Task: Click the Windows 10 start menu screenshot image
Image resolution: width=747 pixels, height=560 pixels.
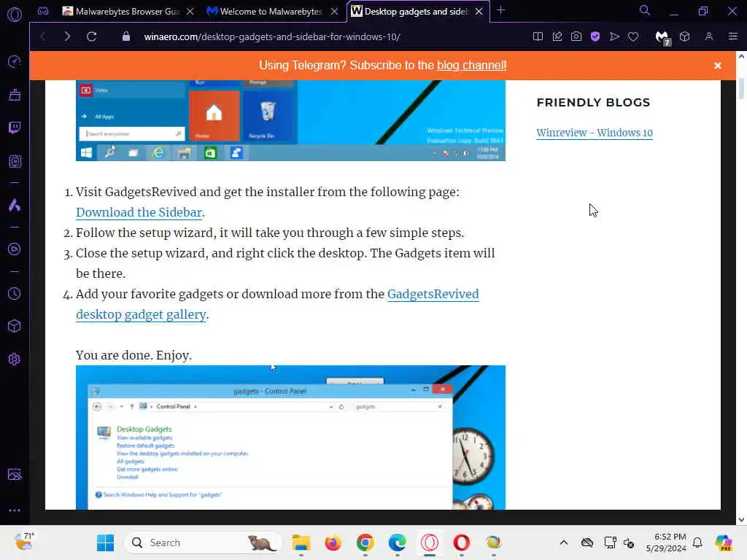Action: tap(290, 120)
